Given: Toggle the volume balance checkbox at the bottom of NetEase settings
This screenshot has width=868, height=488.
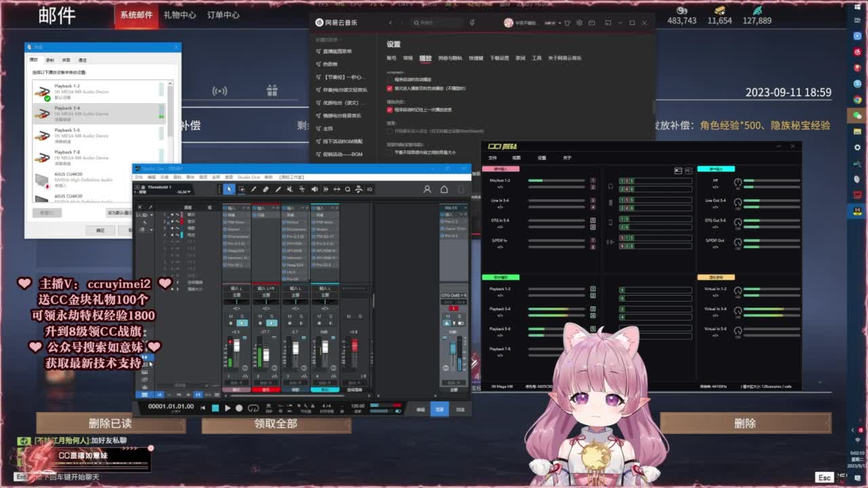Looking at the screenshot, I should (x=389, y=152).
